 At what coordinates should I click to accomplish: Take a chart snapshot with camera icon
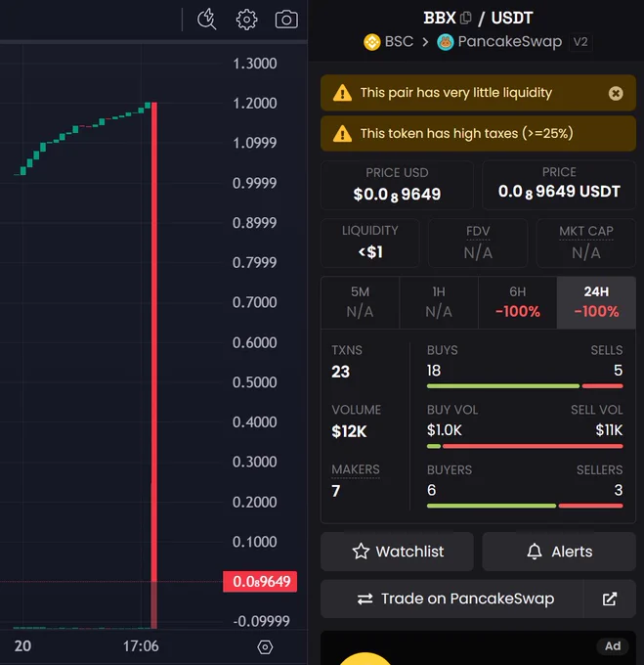(286, 20)
